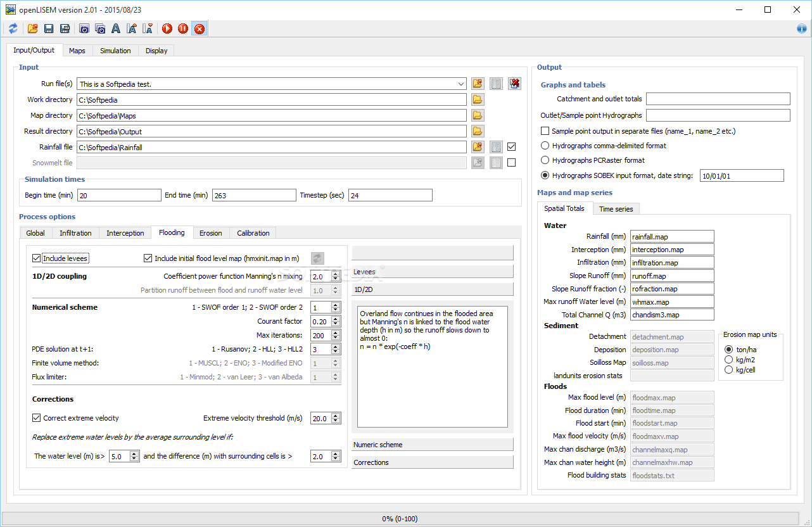Open a run file via toolbar folder icon
Image resolution: width=812 pixels, height=527 pixels.
coord(33,29)
